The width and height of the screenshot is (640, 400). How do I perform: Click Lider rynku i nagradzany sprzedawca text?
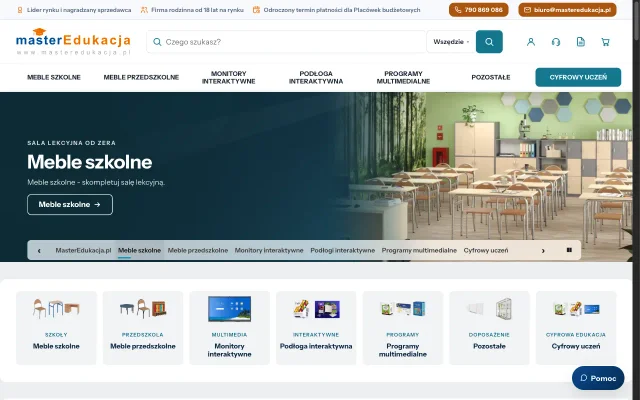pyautogui.click(x=79, y=10)
